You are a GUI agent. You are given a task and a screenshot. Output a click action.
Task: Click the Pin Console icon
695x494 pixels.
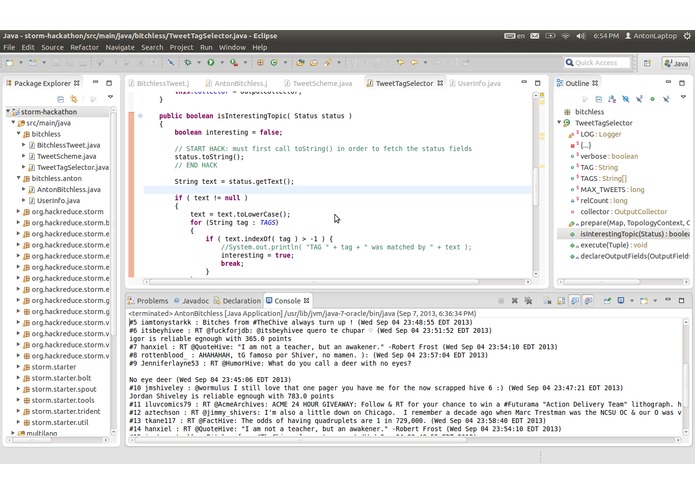coord(607,301)
